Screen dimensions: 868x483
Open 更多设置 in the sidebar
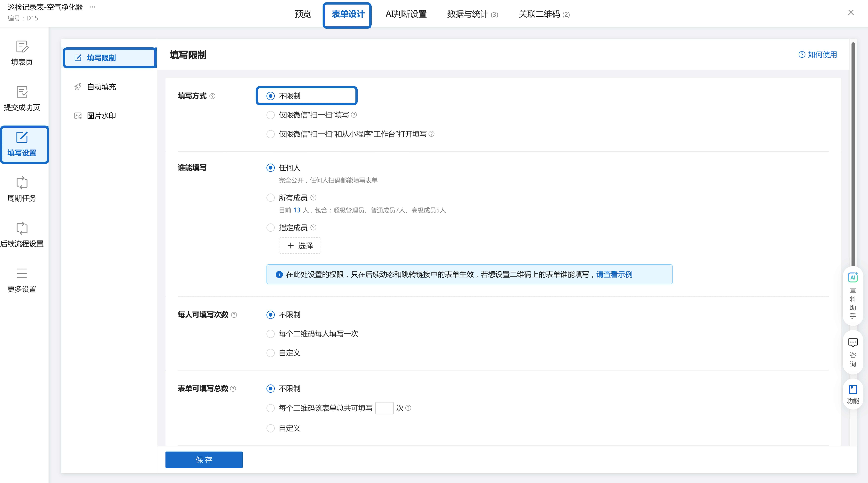point(22,280)
